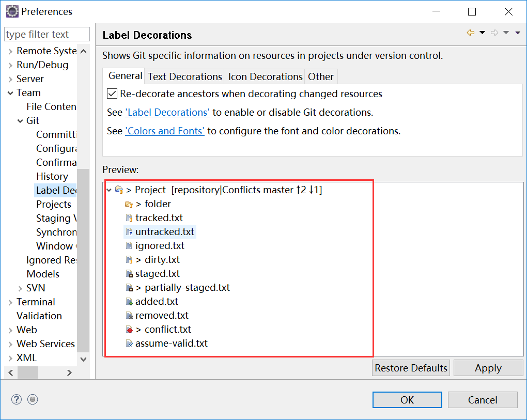
Task: Click the assume-valid.txt file icon
Action: [129, 344]
